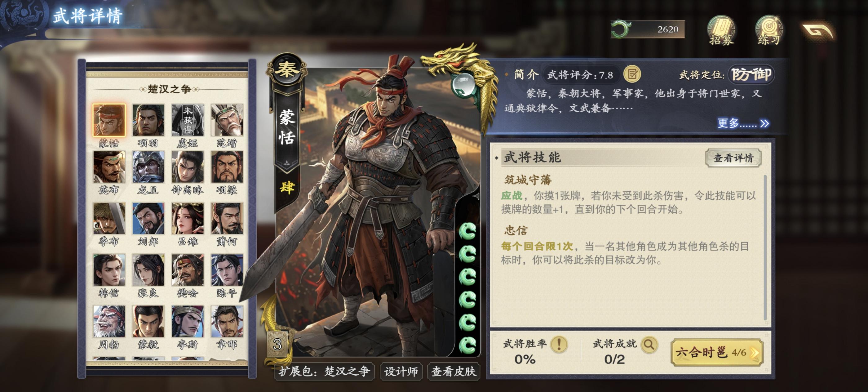Click the rating edit note icon

pos(632,74)
